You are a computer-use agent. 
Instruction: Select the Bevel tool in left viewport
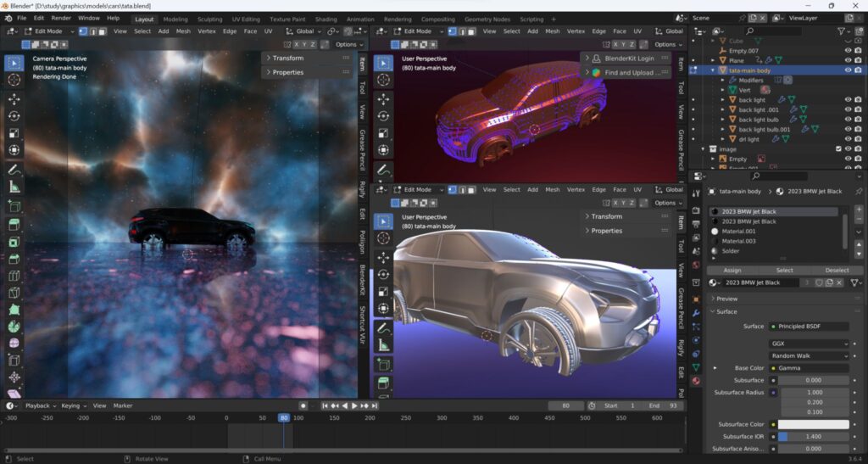pos(14,259)
